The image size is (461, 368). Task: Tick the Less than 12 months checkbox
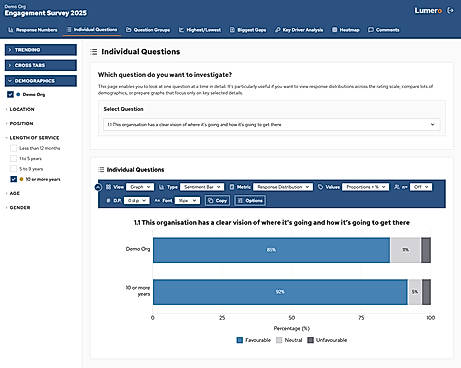click(x=13, y=148)
